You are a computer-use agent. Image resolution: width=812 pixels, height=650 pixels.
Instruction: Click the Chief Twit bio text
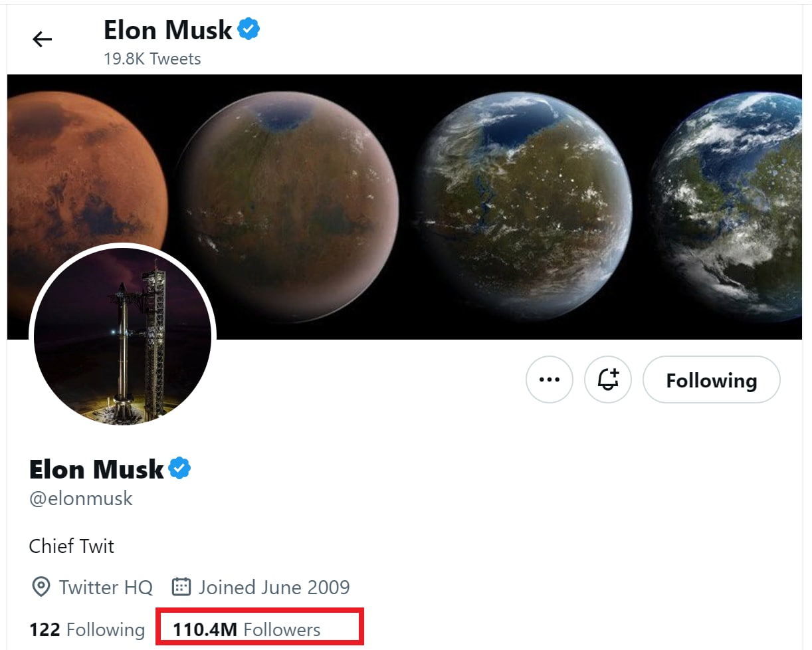point(72,546)
